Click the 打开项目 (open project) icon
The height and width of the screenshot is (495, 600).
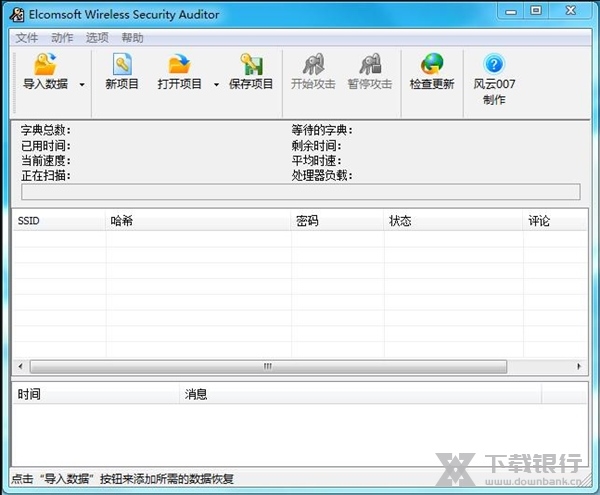tap(179, 64)
